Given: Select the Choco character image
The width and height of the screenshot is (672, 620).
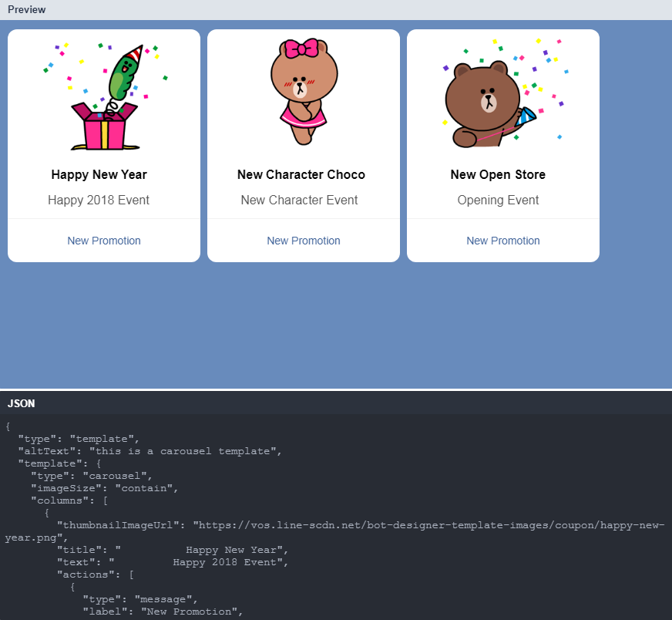Looking at the screenshot, I should pyautogui.click(x=303, y=93).
